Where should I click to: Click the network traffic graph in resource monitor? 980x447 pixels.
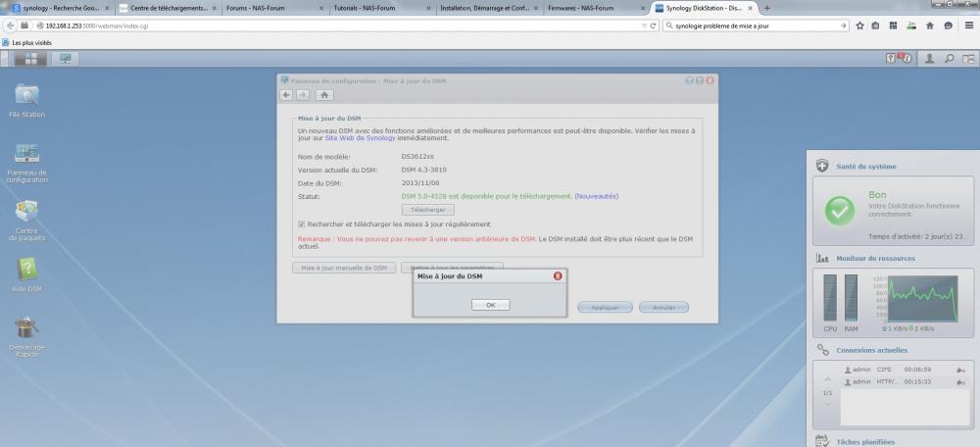(x=922, y=299)
